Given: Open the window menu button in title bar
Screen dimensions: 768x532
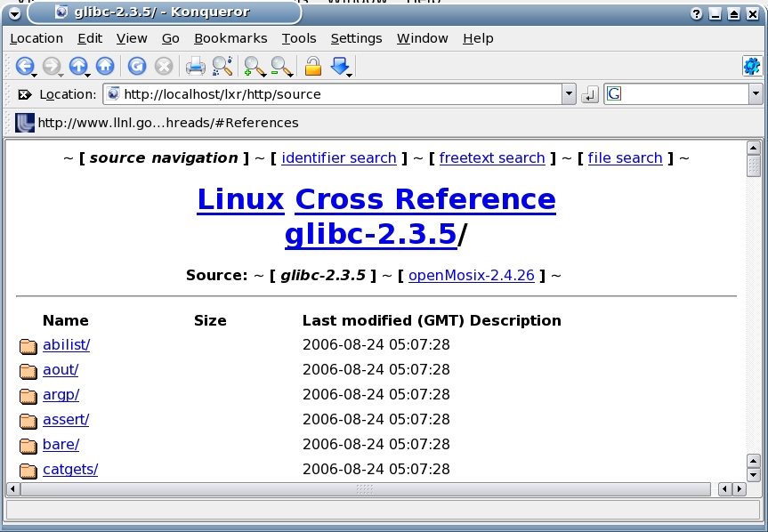Looking at the screenshot, I should click(x=14, y=12).
